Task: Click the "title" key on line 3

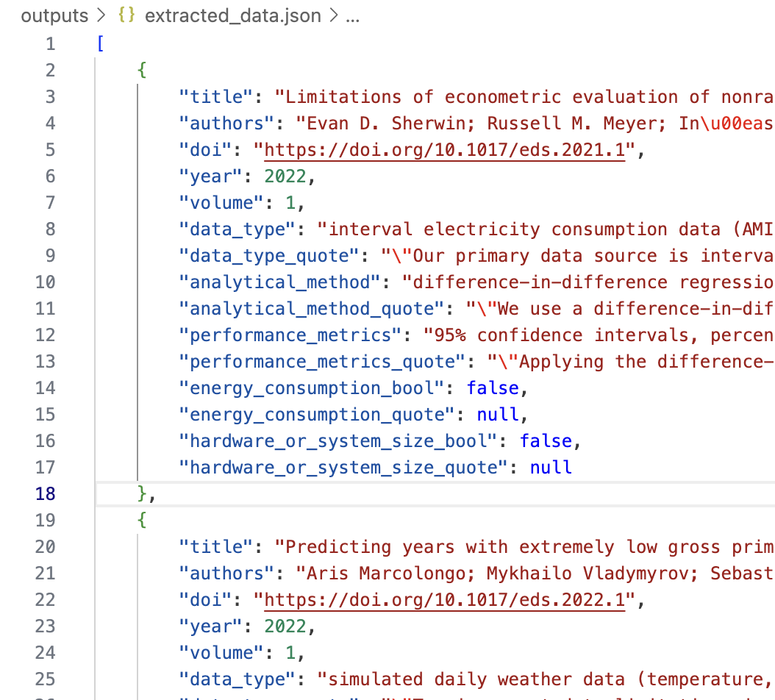Action: 216,97
